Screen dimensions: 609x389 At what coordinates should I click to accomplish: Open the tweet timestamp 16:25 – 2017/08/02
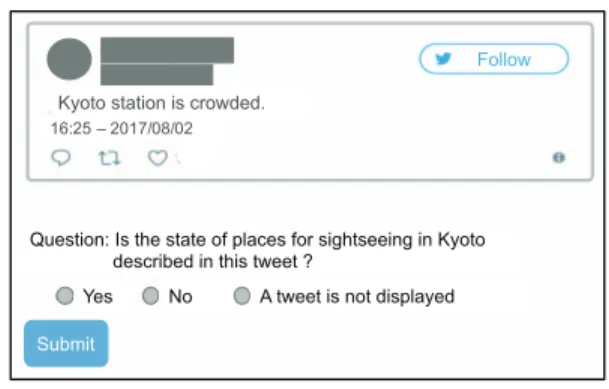(x=122, y=129)
